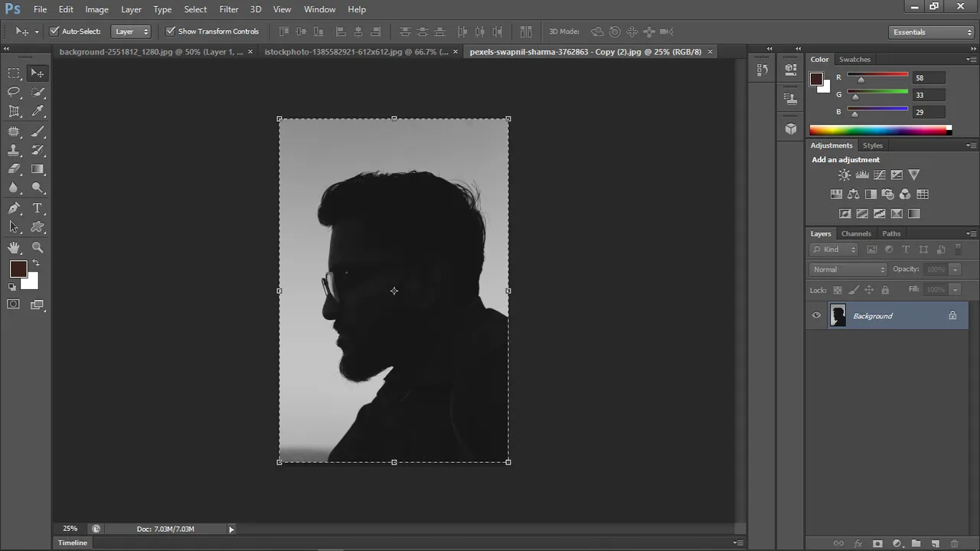This screenshot has width=980, height=551.
Task: Open Layers panel menu
Action: click(x=970, y=233)
